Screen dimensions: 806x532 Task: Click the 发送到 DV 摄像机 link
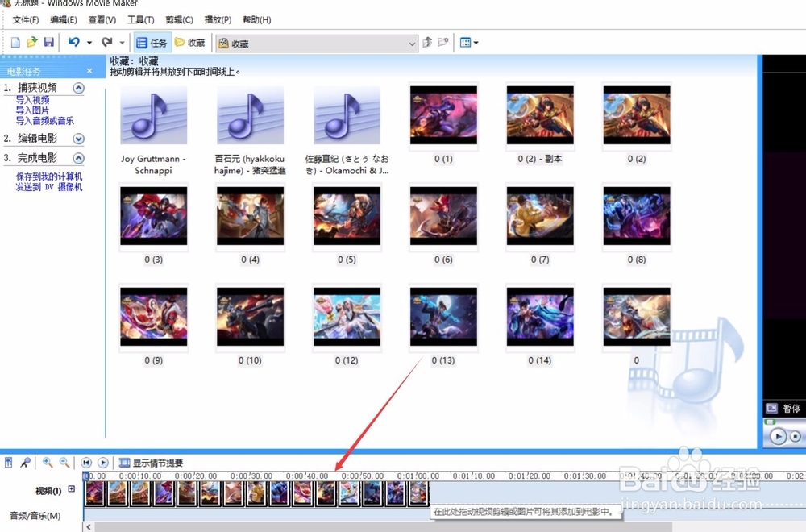click(x=49, y=187)
